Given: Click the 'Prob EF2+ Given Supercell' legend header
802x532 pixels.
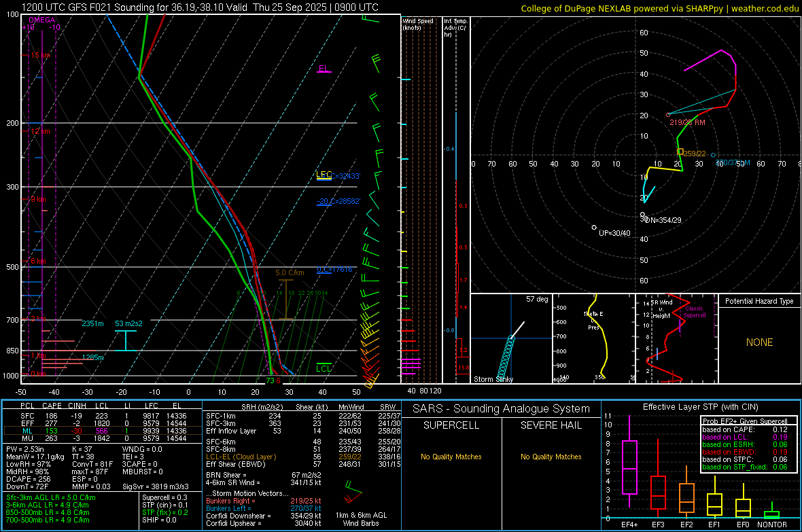Looking at the screenshot, I should pos(745,421).
